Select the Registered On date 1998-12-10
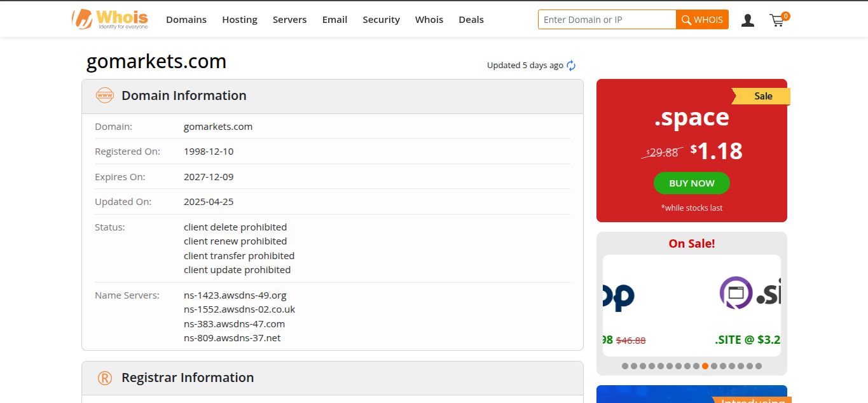This screenshot has height=403, width=868. 209,152
